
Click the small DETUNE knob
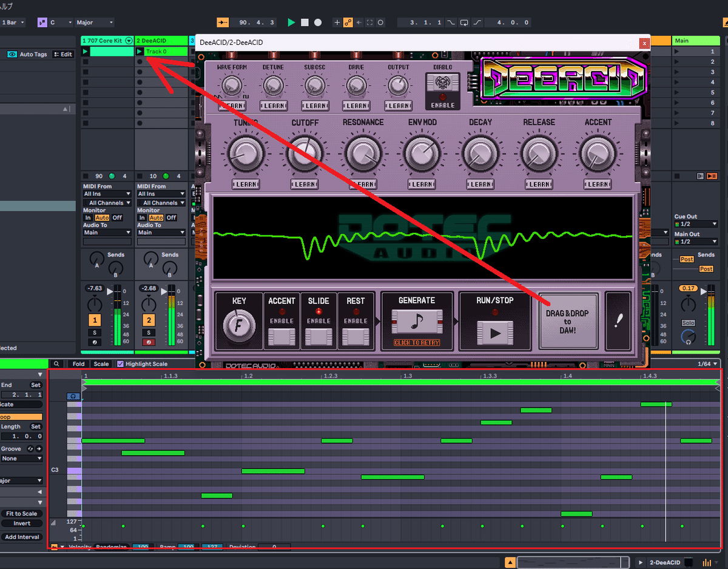coord(273,85)
